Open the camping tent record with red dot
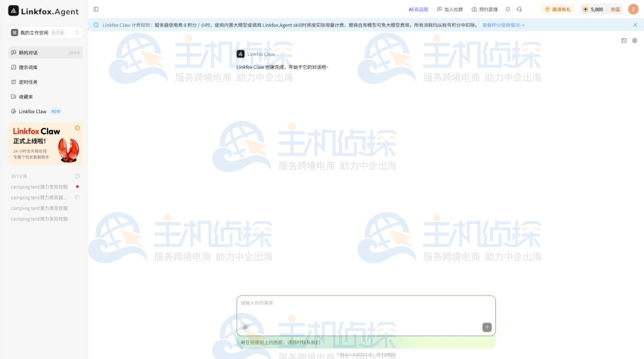The width and height of the screenshot is (644, 359). (x=45, y=187)
